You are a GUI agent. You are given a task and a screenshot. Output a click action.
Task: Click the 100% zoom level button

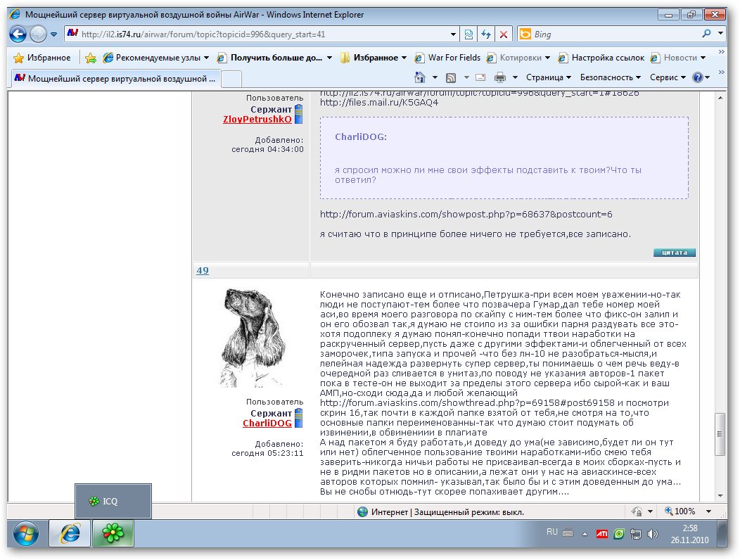coord(680,511)
